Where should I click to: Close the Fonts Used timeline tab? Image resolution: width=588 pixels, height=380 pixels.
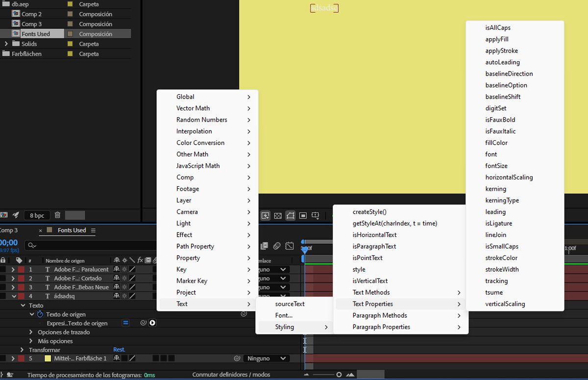click(x=41, y=230)
